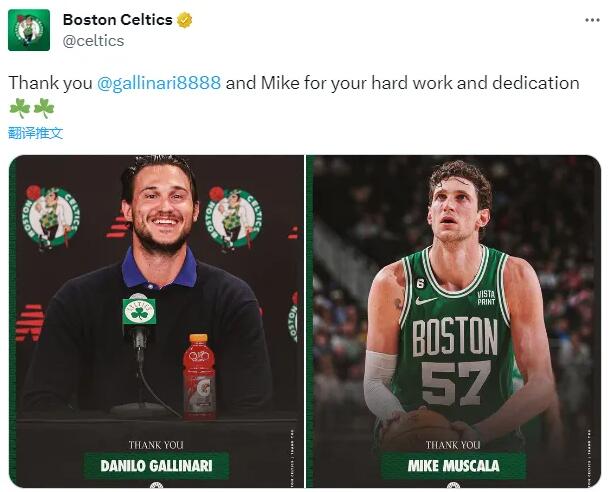Click the Celtics logo left of Gallinari's head
The height and width of the screenshot is (492, 614).
pos(52,217)
